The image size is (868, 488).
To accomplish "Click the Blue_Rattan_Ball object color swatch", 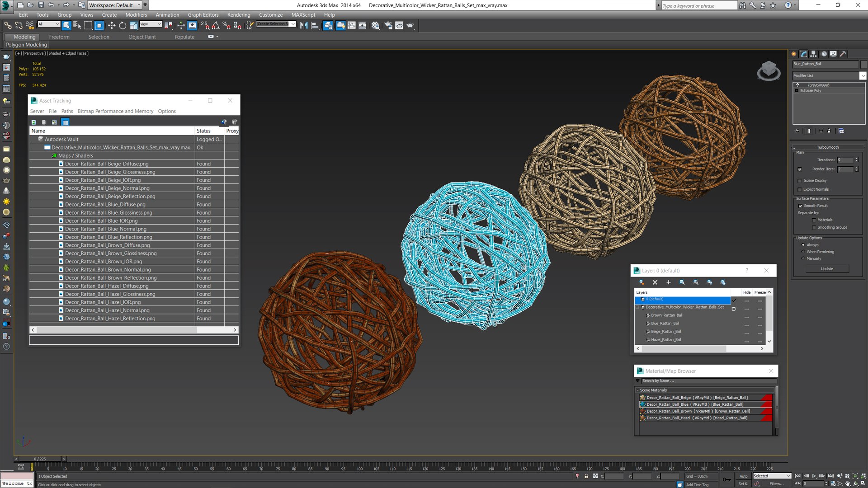I will pyautogui.click(x=863, y=64).
